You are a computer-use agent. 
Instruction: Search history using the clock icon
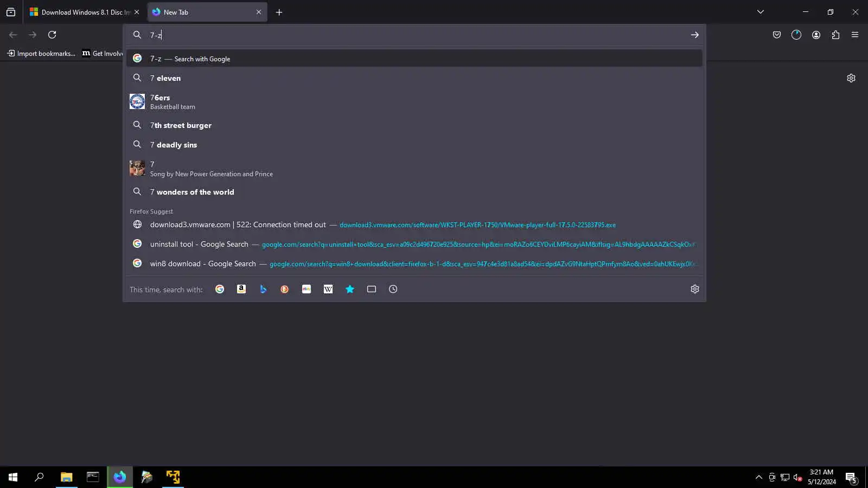tap(393, 289)
